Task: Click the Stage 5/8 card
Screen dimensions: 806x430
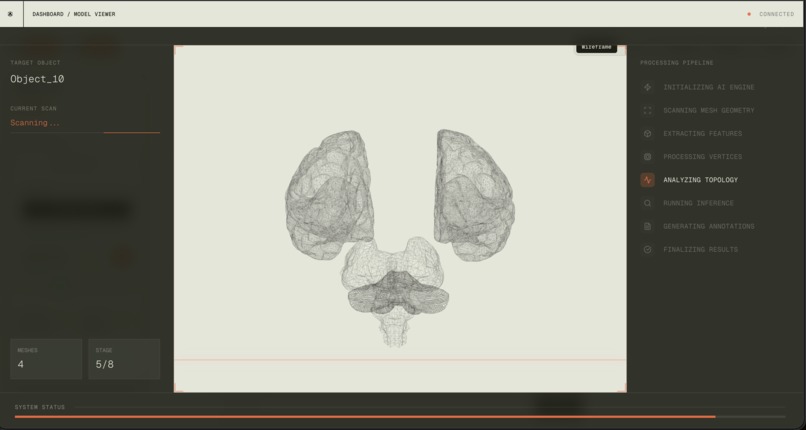Action: [124, 359]
